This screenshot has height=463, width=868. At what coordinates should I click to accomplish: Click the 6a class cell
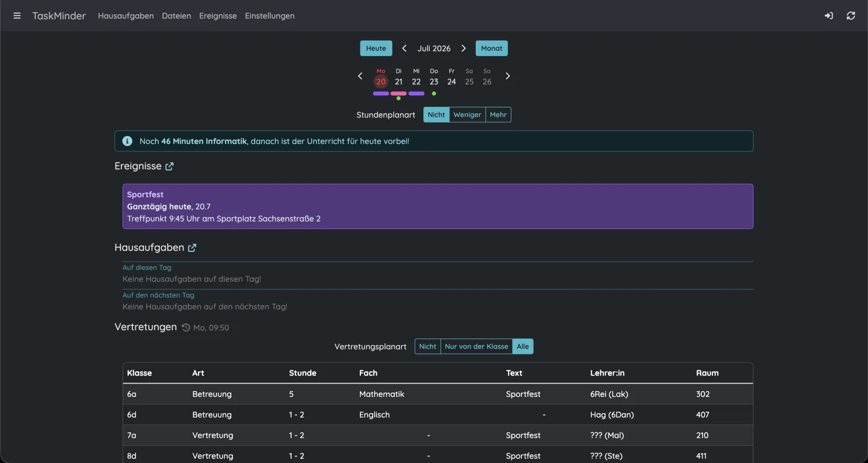pos(132,394)
